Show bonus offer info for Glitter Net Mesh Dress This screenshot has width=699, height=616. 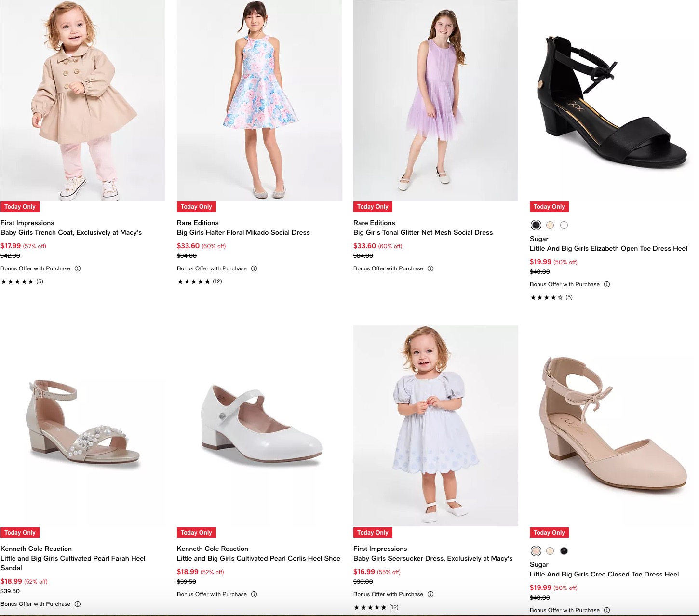(x=430, y=268)
